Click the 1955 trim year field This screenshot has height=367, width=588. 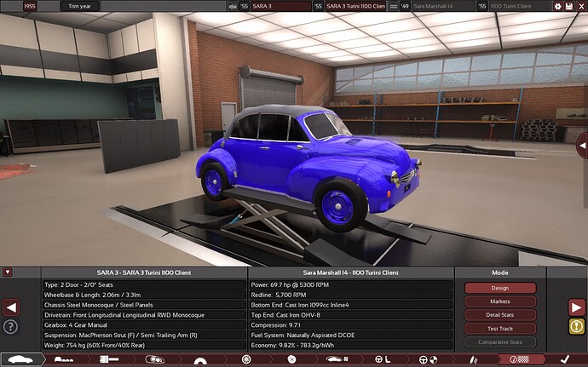30,6
